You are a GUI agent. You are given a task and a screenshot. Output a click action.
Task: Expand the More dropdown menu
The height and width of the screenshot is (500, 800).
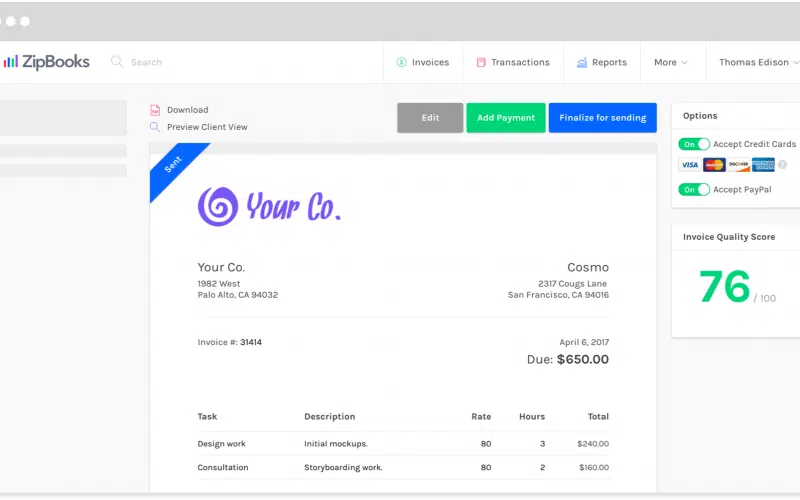tap(671, 62)
